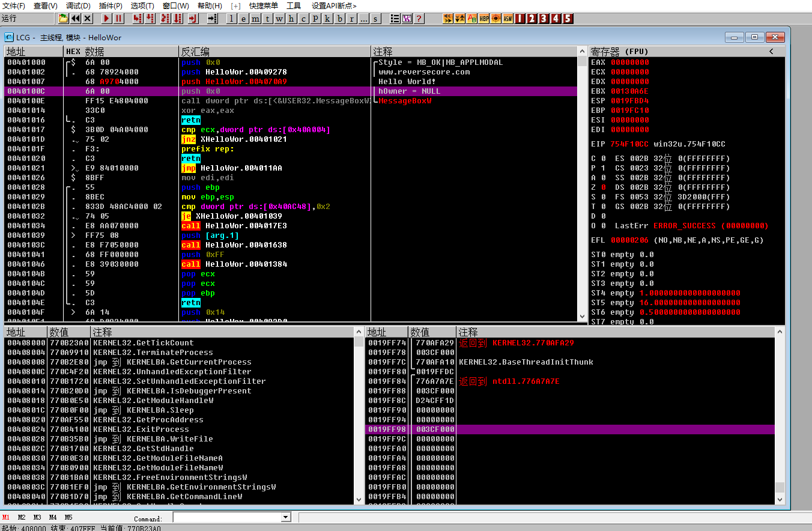Click Execute Till Return toolbar icon
The height and width of the screenshot is (531, 812).
pyautogui.click(x=193, y=19)
